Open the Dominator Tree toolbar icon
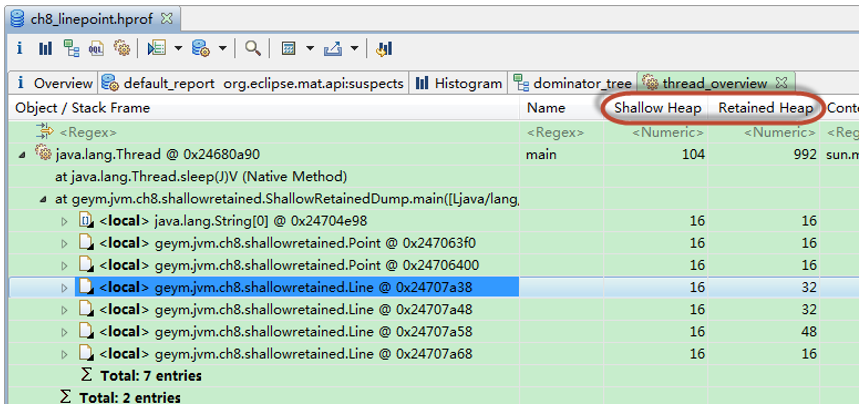 (x=71, y=48)
